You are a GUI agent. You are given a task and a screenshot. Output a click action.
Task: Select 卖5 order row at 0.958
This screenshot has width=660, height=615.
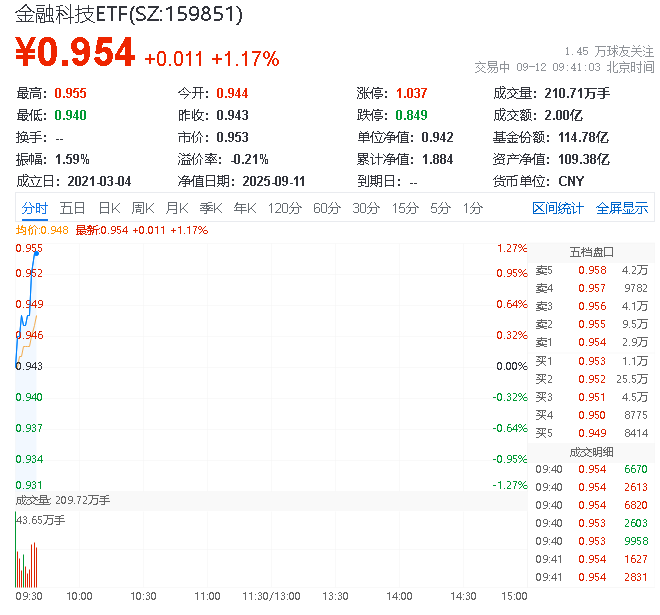591,270
